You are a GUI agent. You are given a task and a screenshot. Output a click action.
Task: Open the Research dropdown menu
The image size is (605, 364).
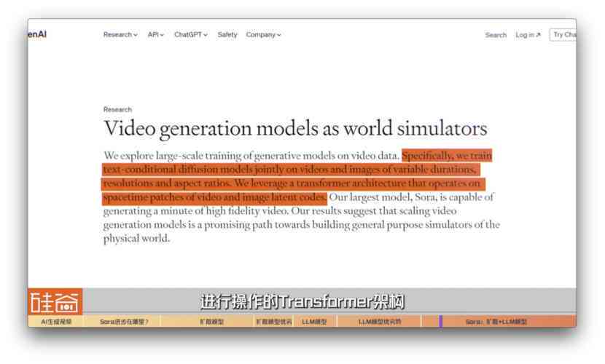click(x=120, y=35)
